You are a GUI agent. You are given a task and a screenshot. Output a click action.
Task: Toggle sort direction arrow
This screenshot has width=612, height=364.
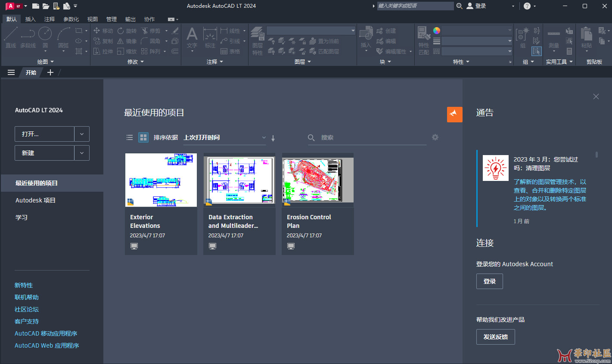[273, 138]
